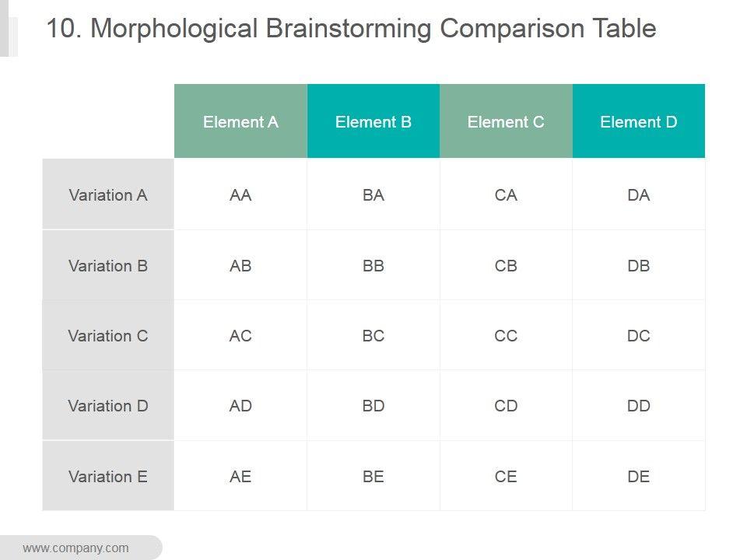Select the AA table cell

coord(240,195)
